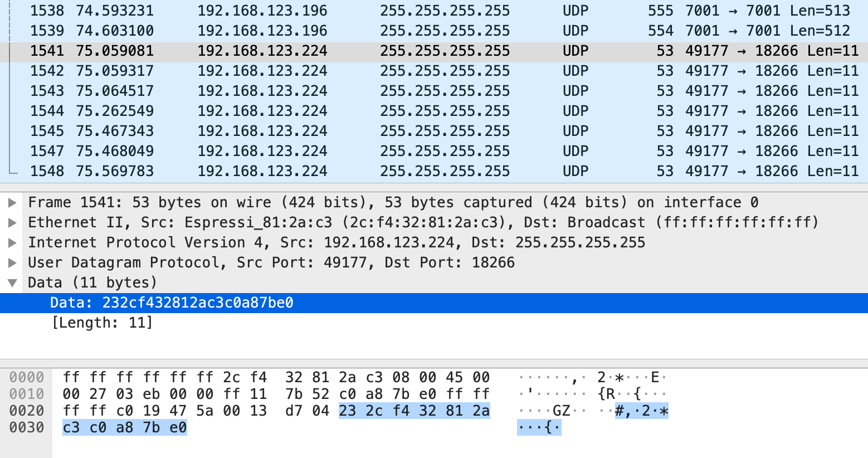868x458 pixels.
Task: Select packet 1543 in packet list
Action: click(434, 91)
